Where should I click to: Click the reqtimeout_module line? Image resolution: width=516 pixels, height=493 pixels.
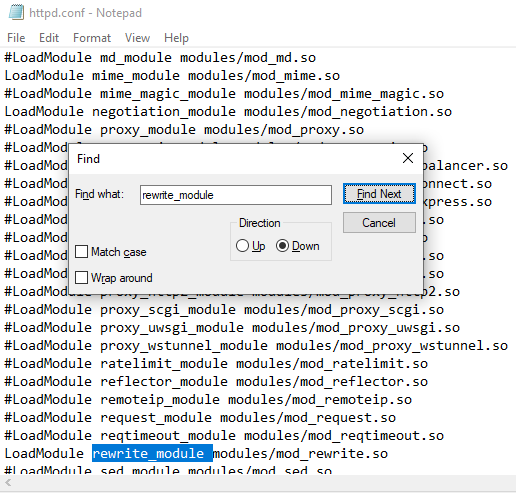click(x=224, y=436)
